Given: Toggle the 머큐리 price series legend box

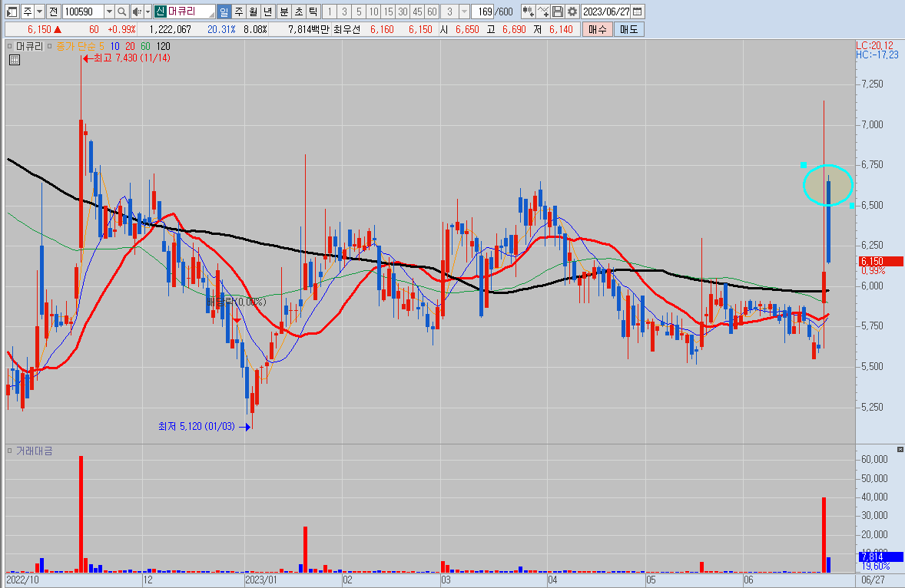Looking at the screenshot, I should 10,46.
